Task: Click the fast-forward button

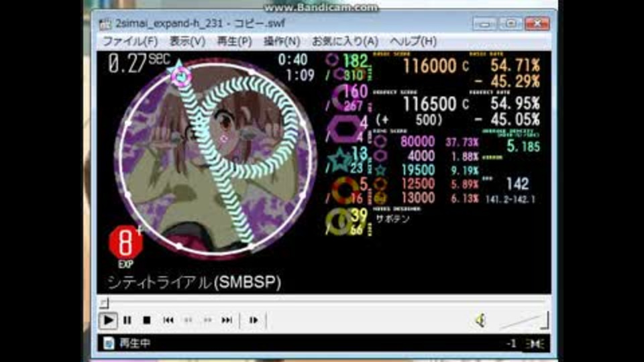Action: point(207,320)
